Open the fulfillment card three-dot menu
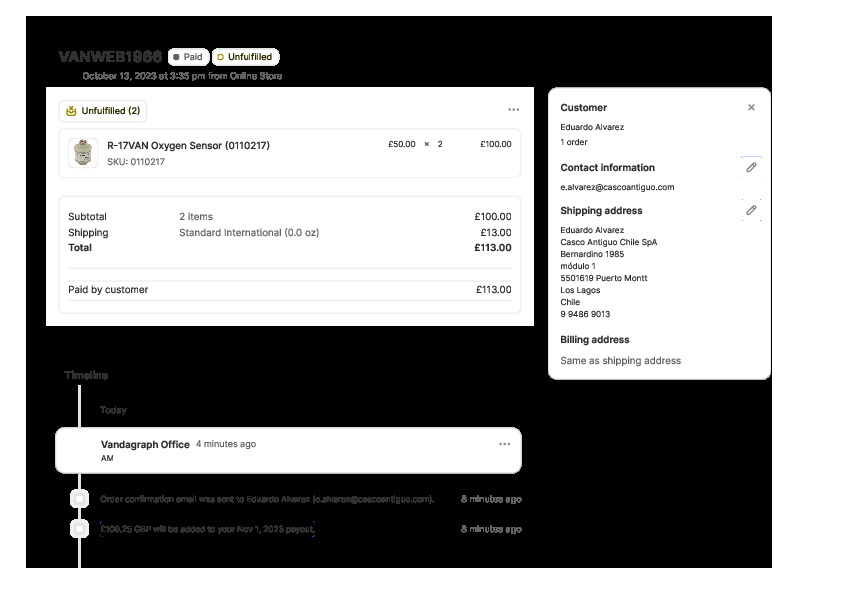This screenshot has height=595, width=842. [513, 110]
